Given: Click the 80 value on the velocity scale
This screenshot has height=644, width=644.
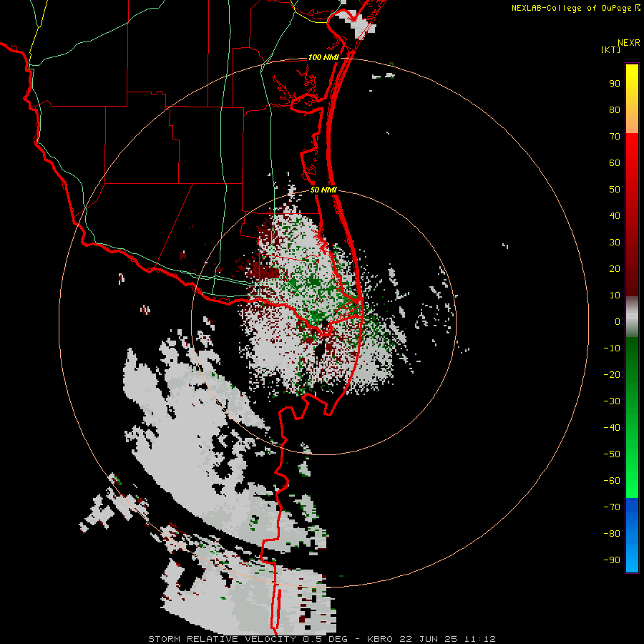Looking at the screenshot, I should click(x=615, y=109).
